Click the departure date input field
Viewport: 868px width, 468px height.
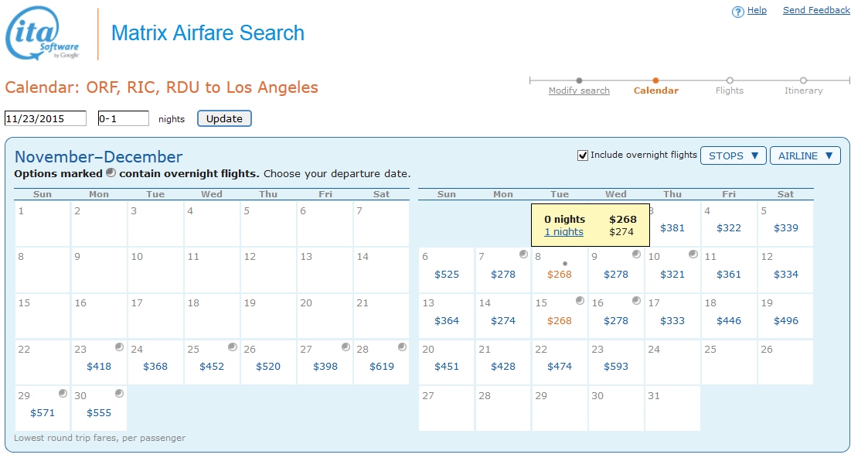tap(46, 118)
